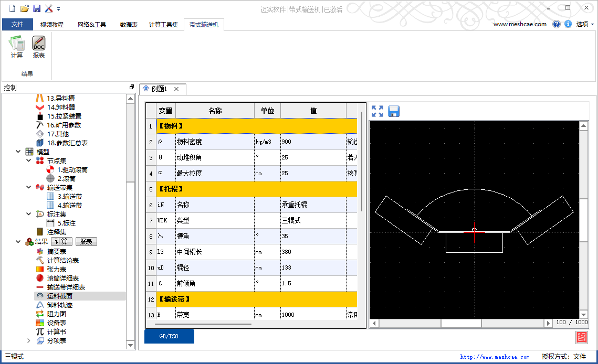Click the 槽角 value cell 35
This screenshot has width=598, height=364.
pos(313,236)
